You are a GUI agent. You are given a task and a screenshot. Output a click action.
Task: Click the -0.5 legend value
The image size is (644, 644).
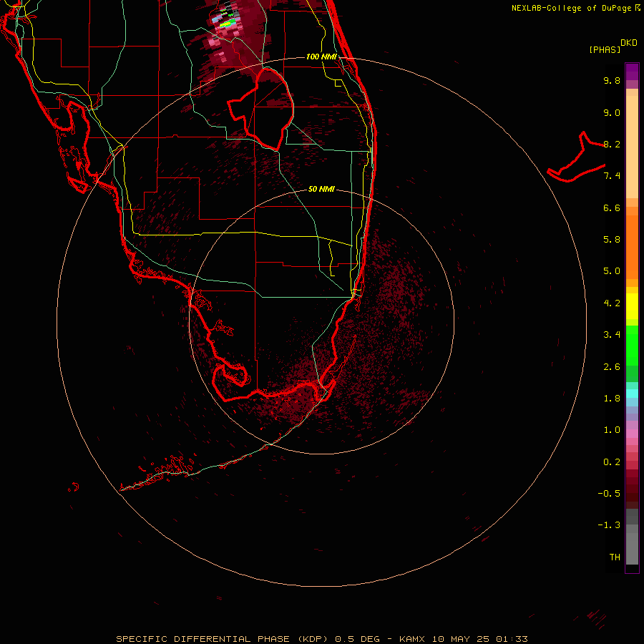tap(609, 494)
